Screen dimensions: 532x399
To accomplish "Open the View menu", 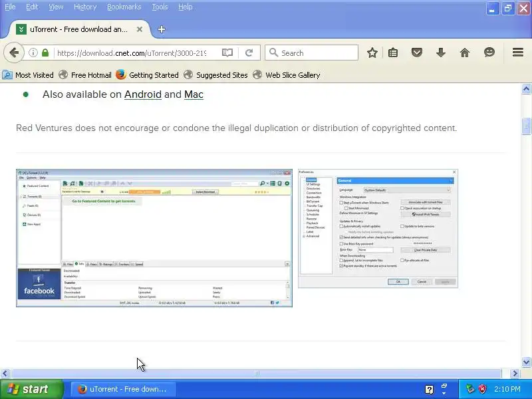I will [x=56, y=7].
